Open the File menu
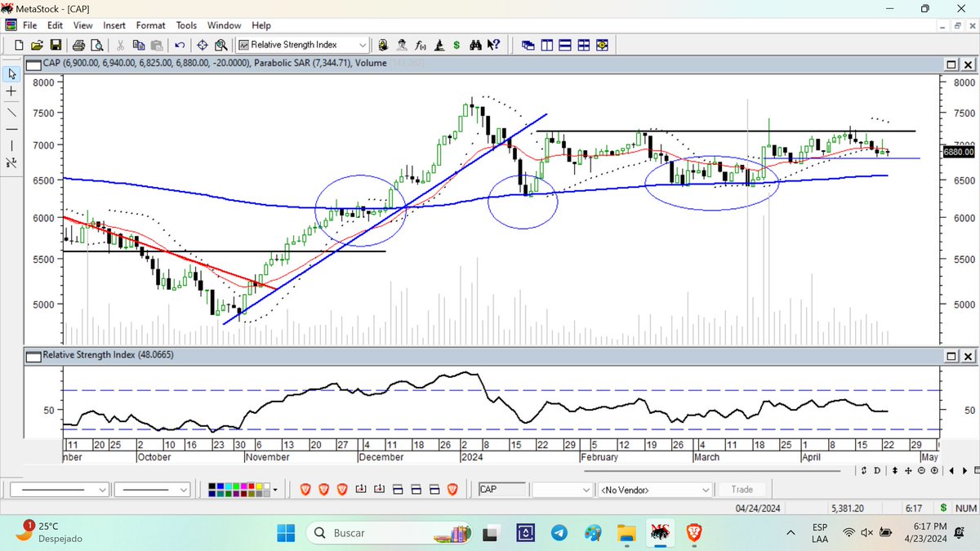Image resolution: width=980 pixels, height=551 pixels. (x=30, y=25)
